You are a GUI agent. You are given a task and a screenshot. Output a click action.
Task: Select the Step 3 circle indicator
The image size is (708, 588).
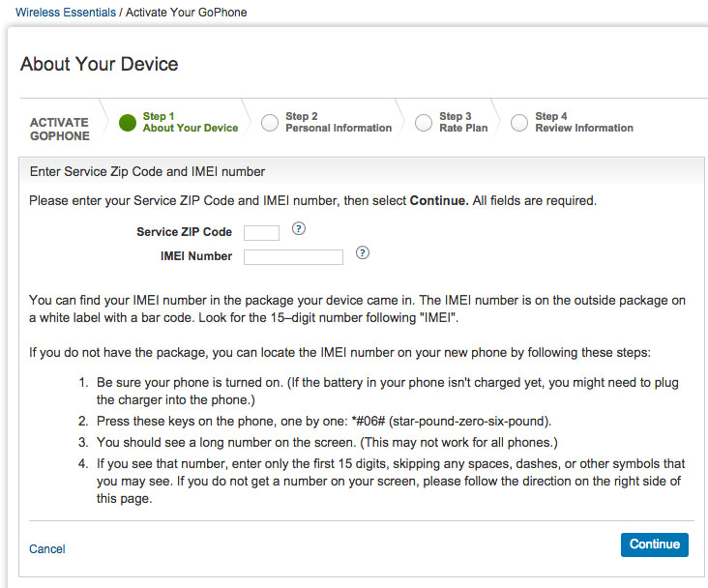pyautogui.click(x=423, y=123)
